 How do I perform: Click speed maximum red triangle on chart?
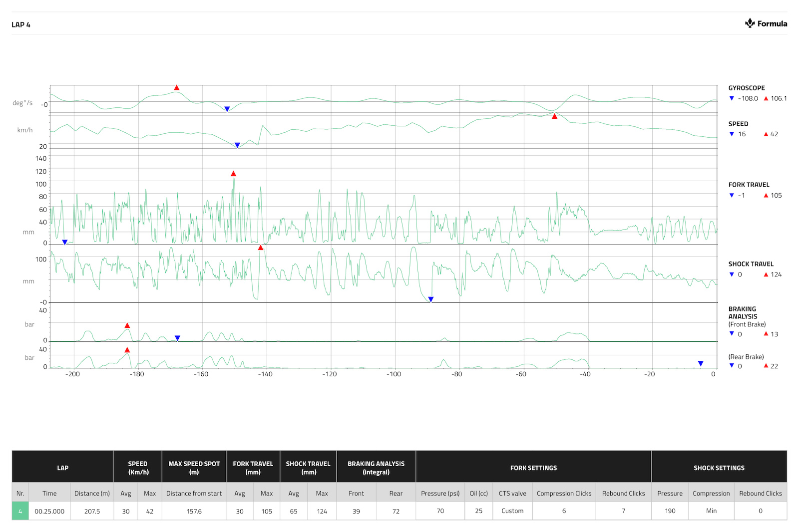click(554, 116)
